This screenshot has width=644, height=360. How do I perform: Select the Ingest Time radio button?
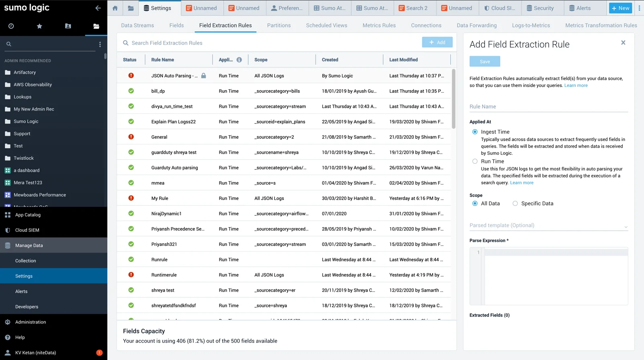[x=475, y=132]
